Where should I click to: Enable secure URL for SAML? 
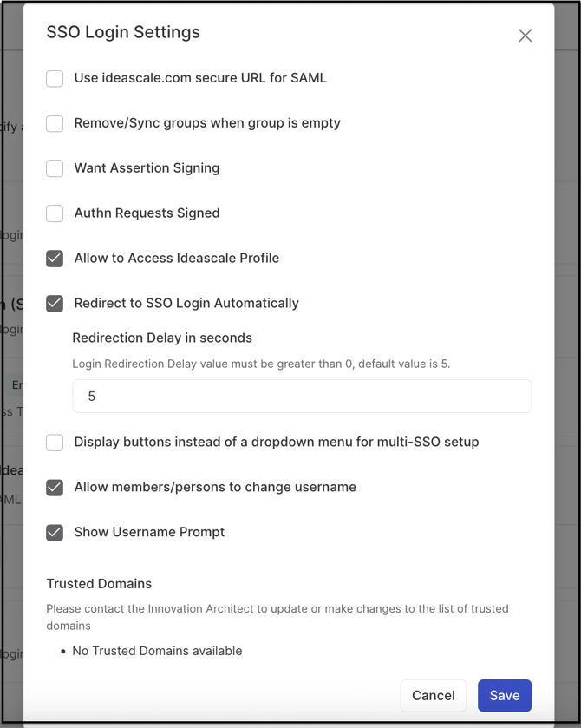coord(55,78)
